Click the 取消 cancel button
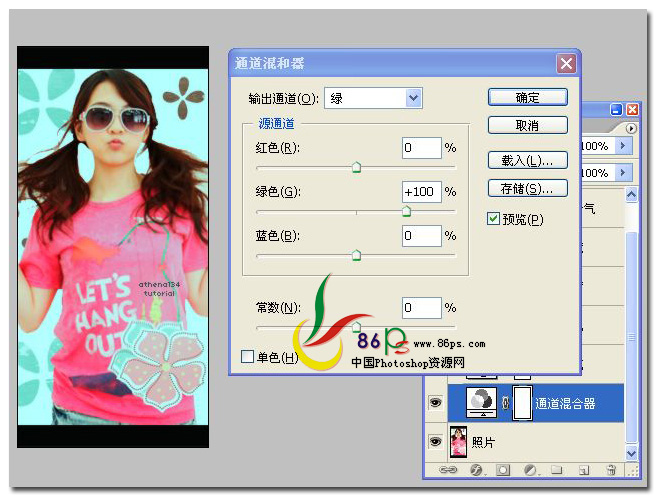660x500 pixels. pyautogui.click(x=527, y=125)
